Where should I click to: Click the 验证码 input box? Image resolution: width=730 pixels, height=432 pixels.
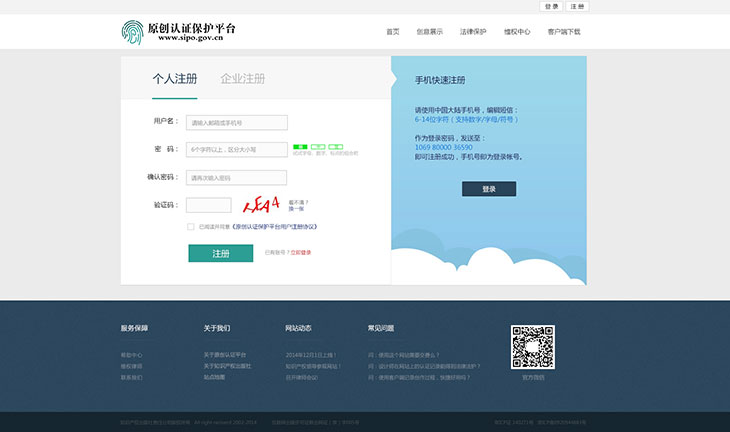209,205
